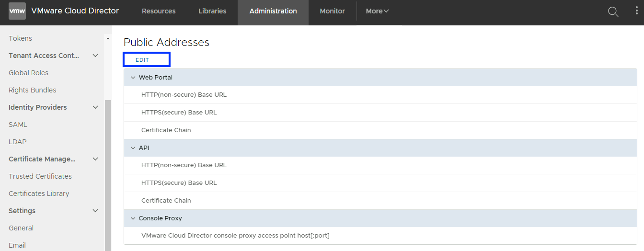Image resolution: width=644 pixels, height=251 pixels.
Task: Open the More dropdown menu
Action: click(x=377, y=11)
